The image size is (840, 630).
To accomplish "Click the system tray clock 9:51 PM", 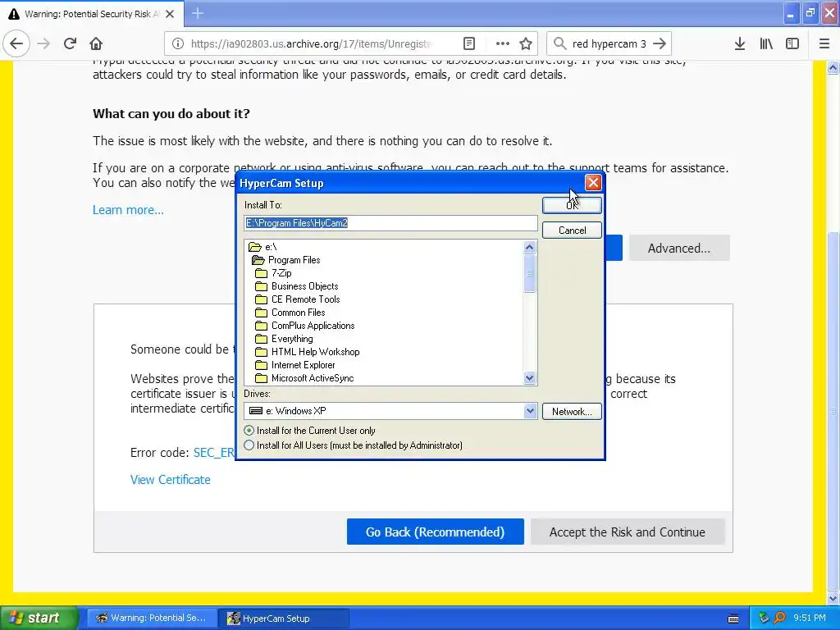I will [810, 618].
